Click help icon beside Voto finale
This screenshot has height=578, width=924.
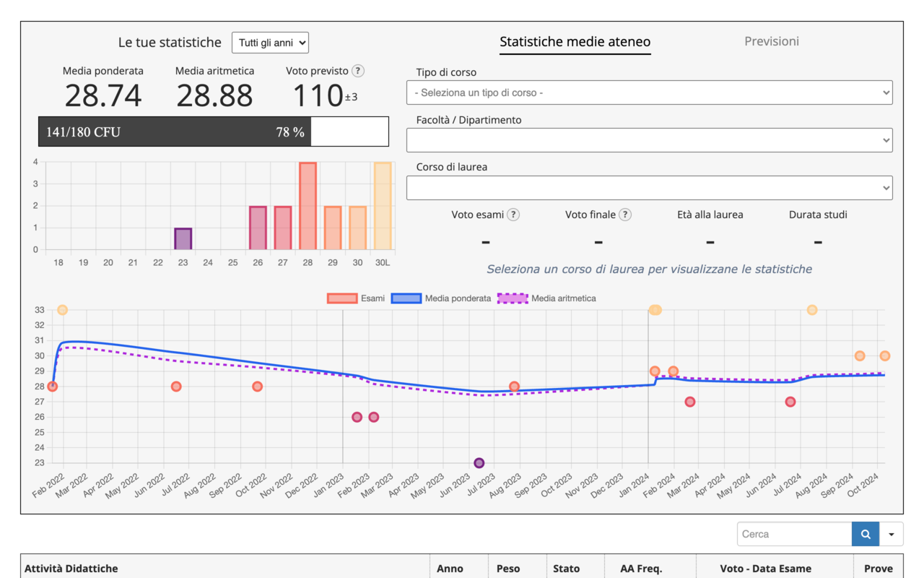(625, 215)
